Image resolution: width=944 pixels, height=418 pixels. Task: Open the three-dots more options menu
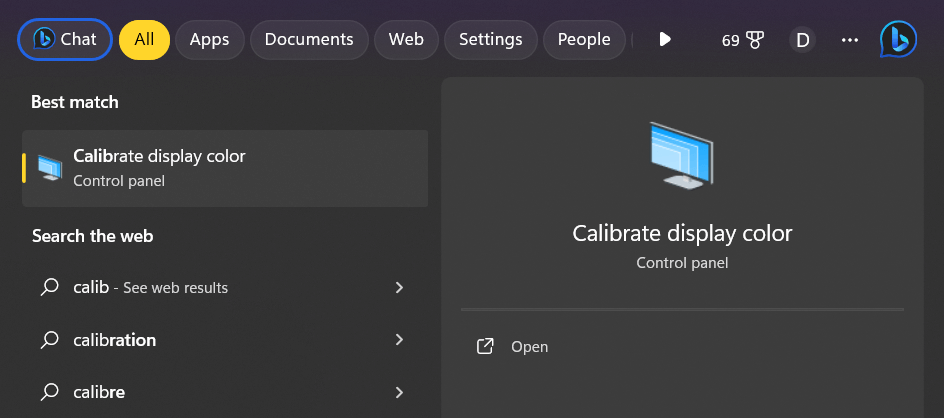coord(850,40)
